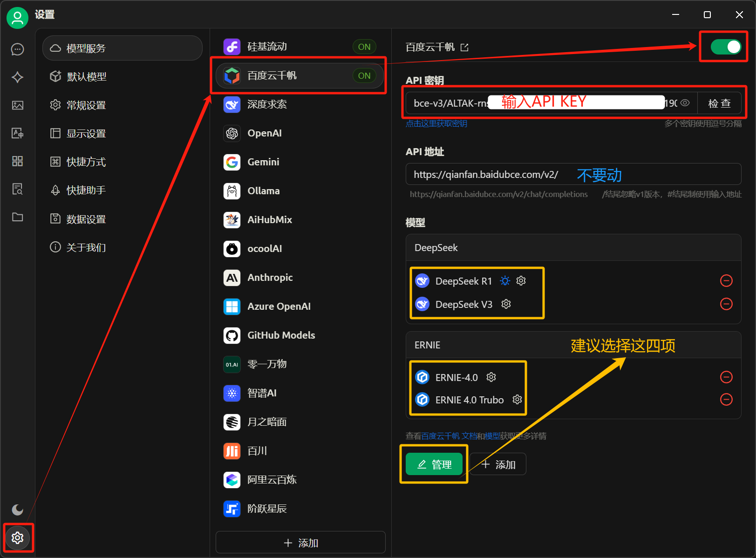Image resolution: width=756 pixels, height=558 pixels.
Task: Open the 常规设置 settings section
Action: [x=123, y=105]
